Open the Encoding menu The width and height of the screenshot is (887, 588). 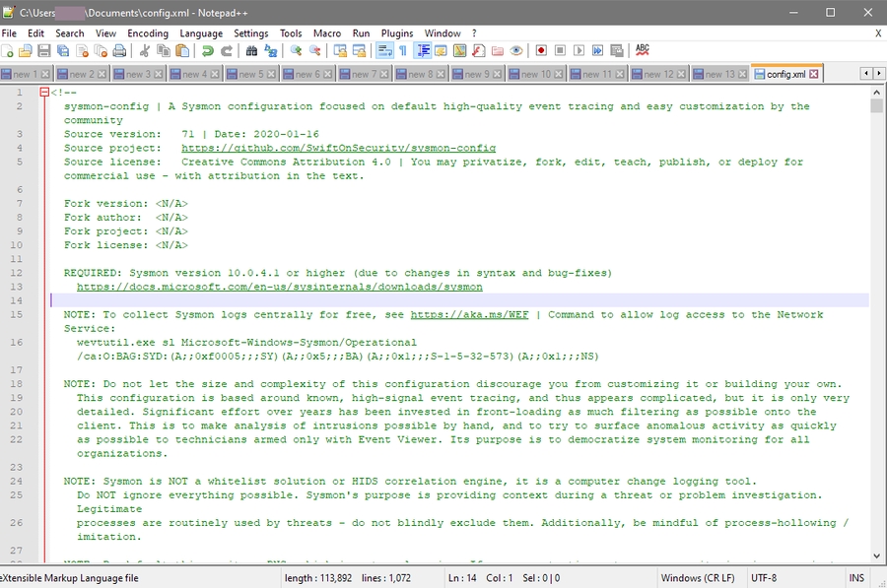[147, 33]
